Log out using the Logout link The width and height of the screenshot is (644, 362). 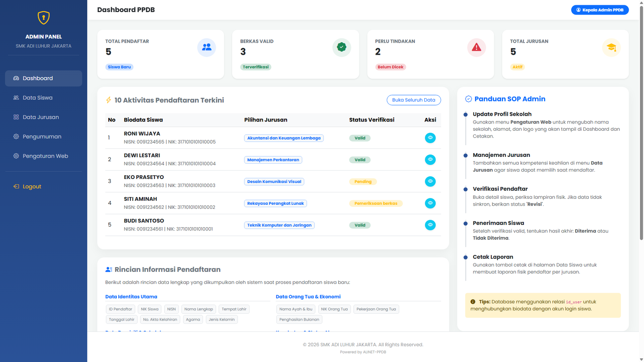[32, 187]
